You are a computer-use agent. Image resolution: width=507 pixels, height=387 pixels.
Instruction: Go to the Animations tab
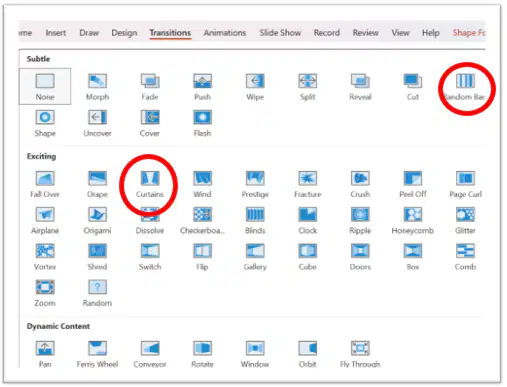point(225,33)
